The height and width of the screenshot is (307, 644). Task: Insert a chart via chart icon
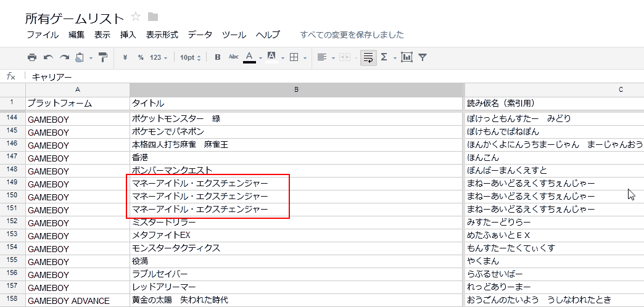407,57
